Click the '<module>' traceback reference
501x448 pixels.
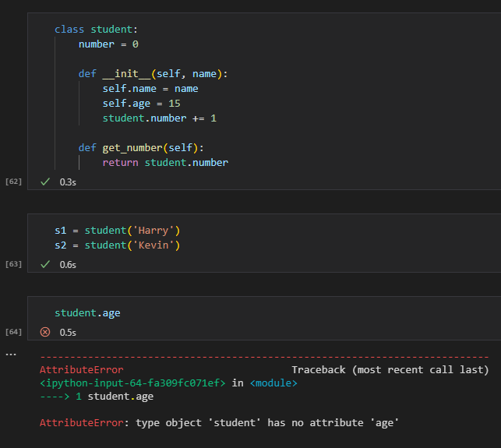pyautogui.click(x=273, y=383)
